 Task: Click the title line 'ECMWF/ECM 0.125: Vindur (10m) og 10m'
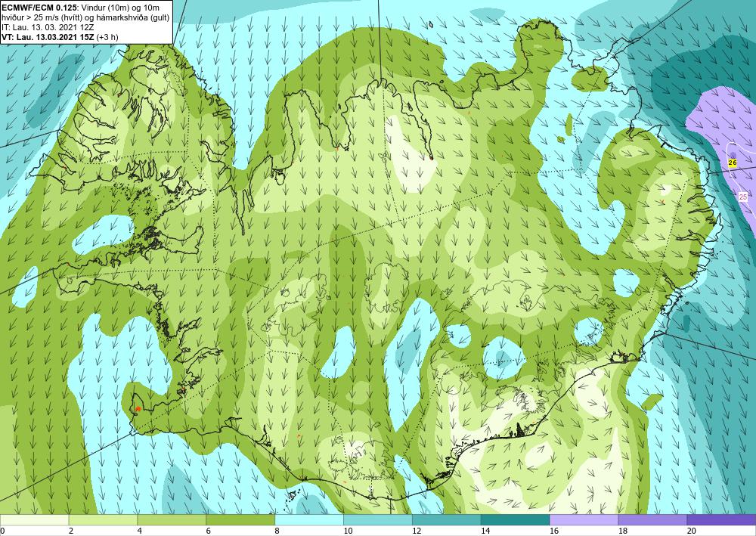point(81,8)
